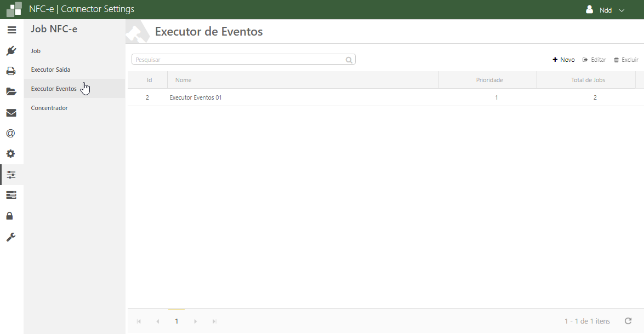This screenshot has height=334, width=644.
Task: Select the server stack icon in sidebar
Action: tap(11, 195)
